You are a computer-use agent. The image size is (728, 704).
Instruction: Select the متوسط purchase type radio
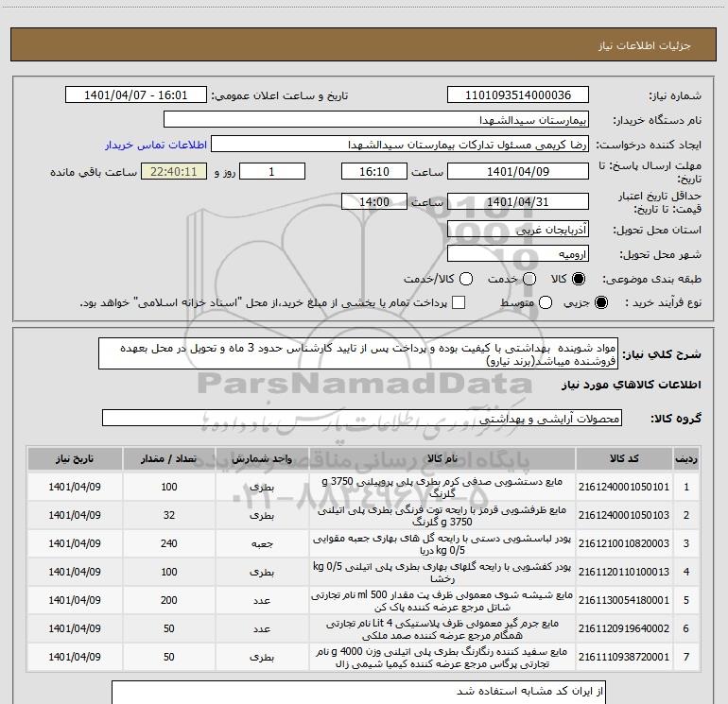pyautogui.click(x=546, y=302)
